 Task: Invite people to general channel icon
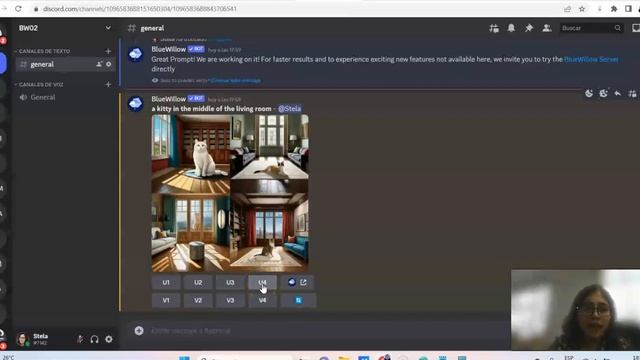tap(99, 64)
